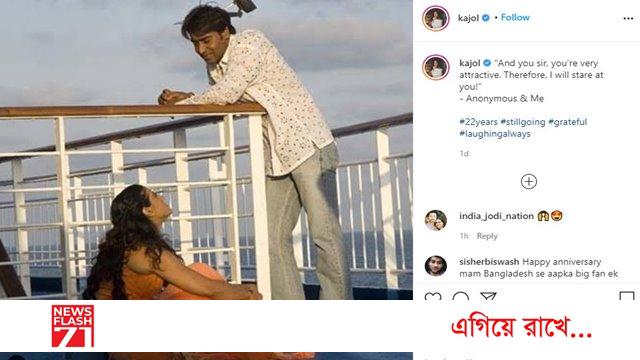The height and width of the screenshot is (360, 640).
Task: Reply to india_jodi_nation comment
Action: (x=487, y=236)
